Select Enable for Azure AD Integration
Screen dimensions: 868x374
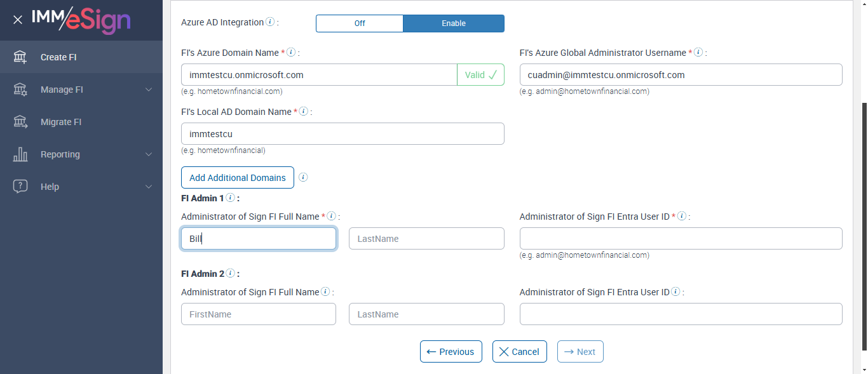click(454, 23)
